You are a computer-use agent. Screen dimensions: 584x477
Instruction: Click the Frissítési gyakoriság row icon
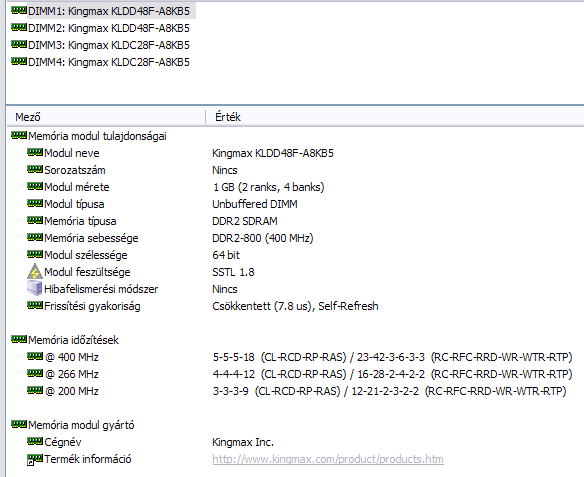coord(35,305)
